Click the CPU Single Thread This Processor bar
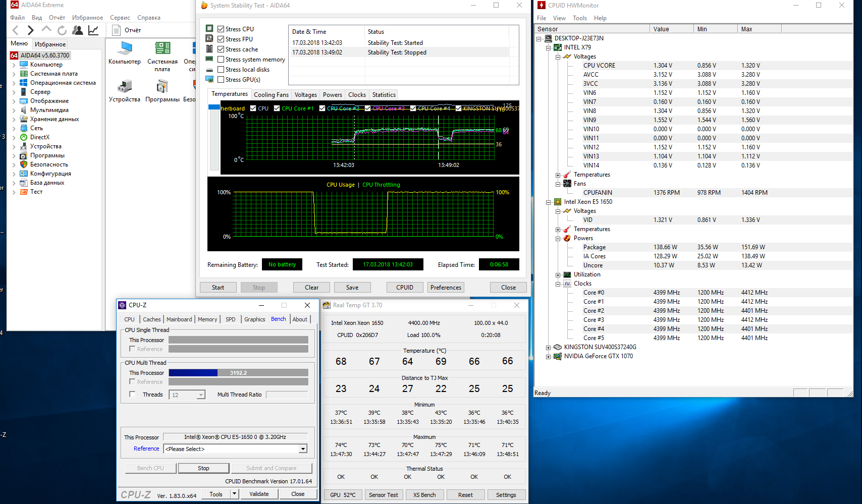 pyautogui.click(x=238, y=340)
